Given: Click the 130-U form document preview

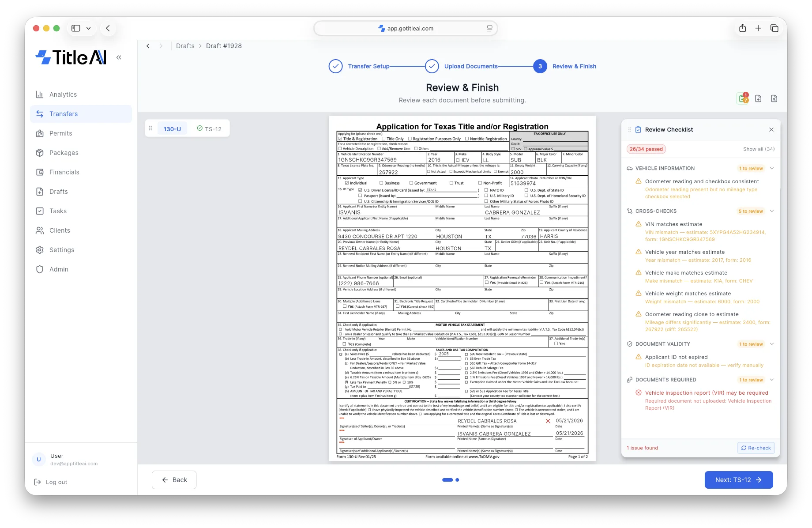Looking at the screenshot, I should pos(462,288).
